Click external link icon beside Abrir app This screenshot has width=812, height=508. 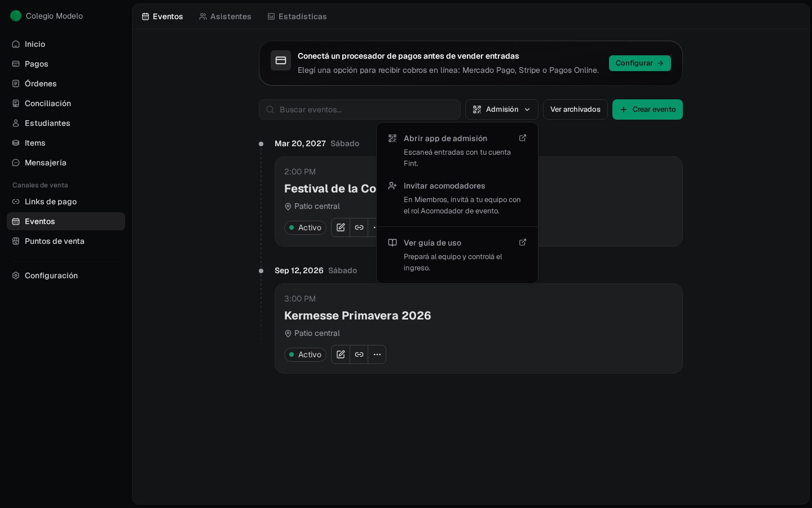click(523, 138)
